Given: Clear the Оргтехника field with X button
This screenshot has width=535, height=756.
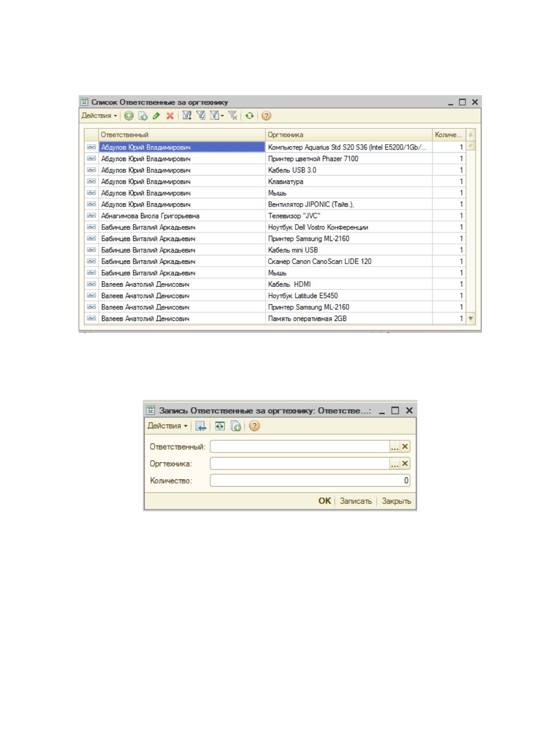Looking at the screenshot, I should point(405,464).
